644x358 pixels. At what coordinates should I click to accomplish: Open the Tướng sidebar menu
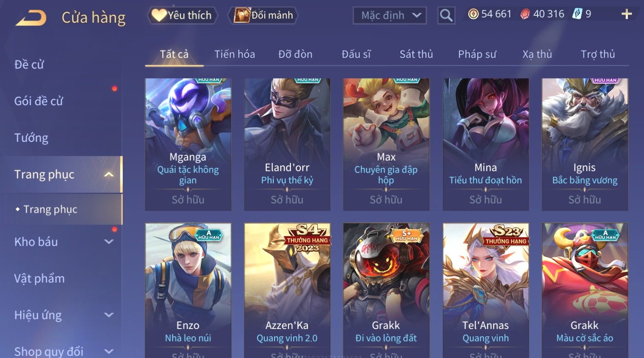[31, 138]
